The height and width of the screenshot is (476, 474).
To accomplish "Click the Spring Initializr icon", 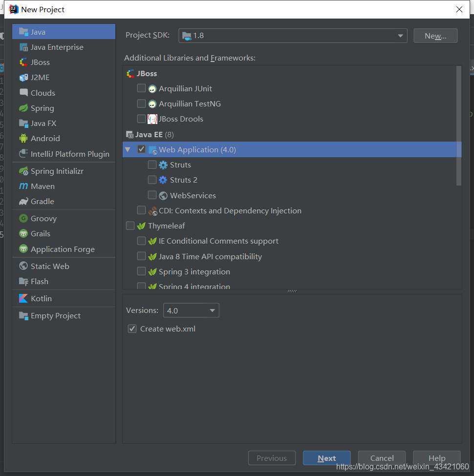I will [x=23, y=171].
